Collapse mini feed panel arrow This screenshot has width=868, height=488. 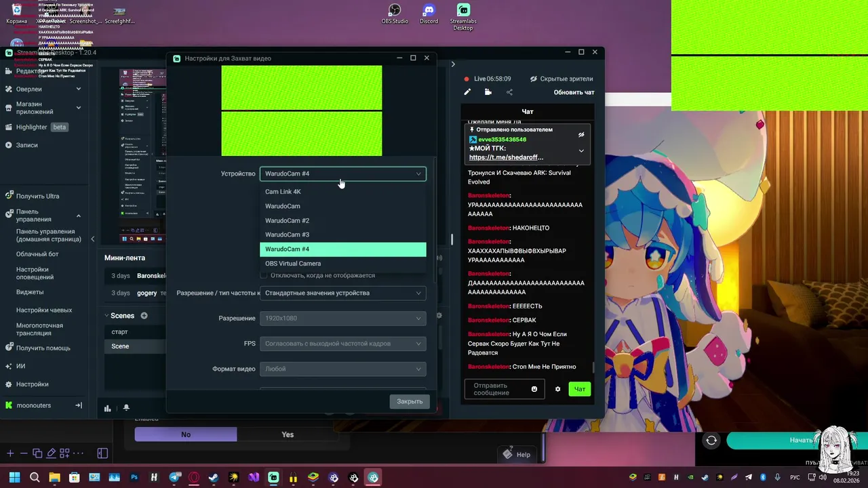coord(93,239)
